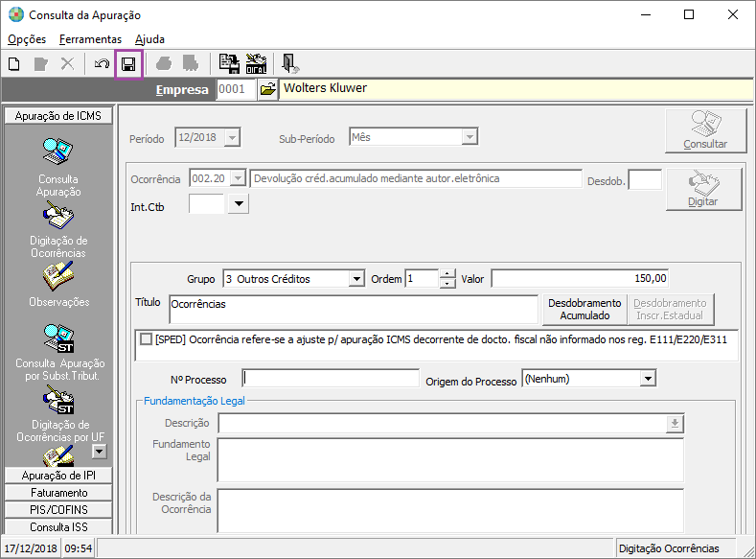756x559 pixels.
Task: Open Consulta Apuração in the sidebar
Action: [x=58, y=167]
